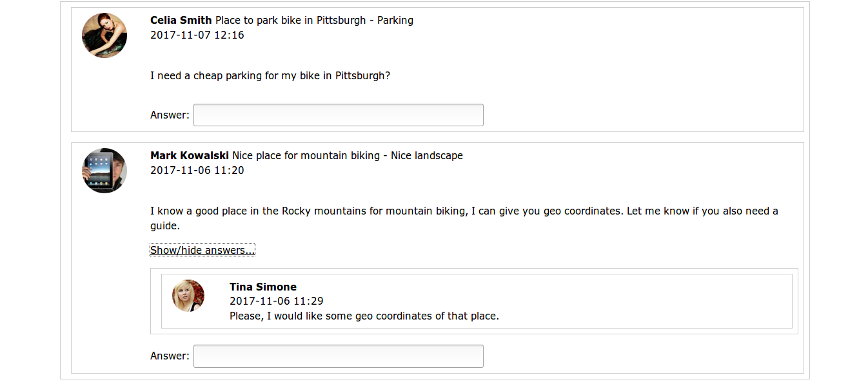Click the 2017-11-06 11:20 post timestamp
The height and width of the screenshot is (382, 868).
(x=197, y=170)
